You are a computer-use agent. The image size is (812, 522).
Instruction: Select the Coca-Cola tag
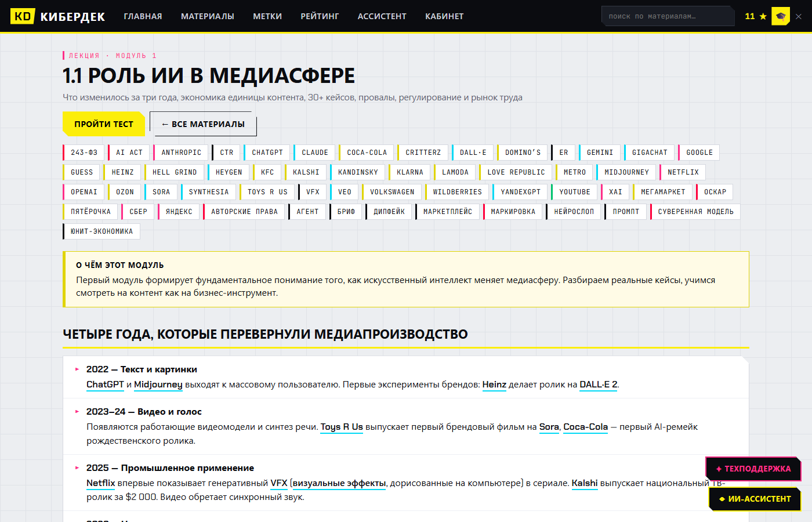[x=367, y=153]
